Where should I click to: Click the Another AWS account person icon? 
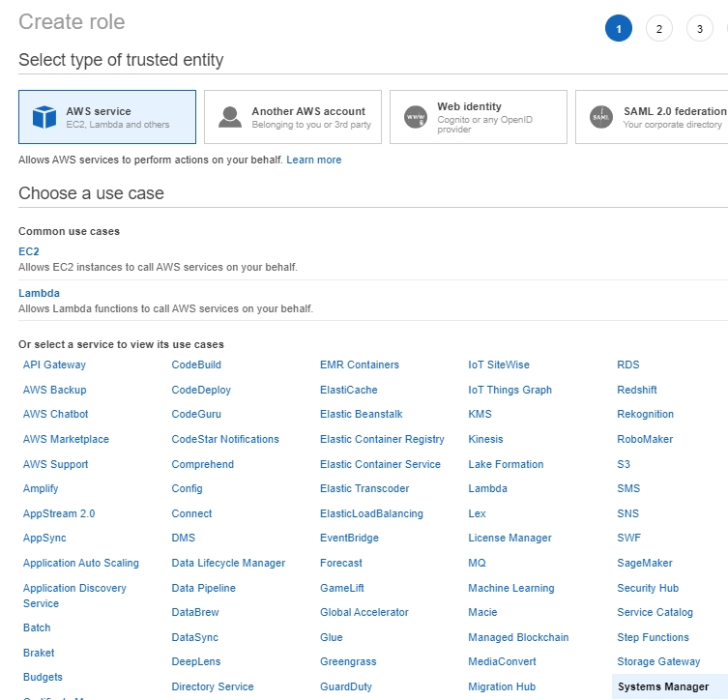[230, 117]
